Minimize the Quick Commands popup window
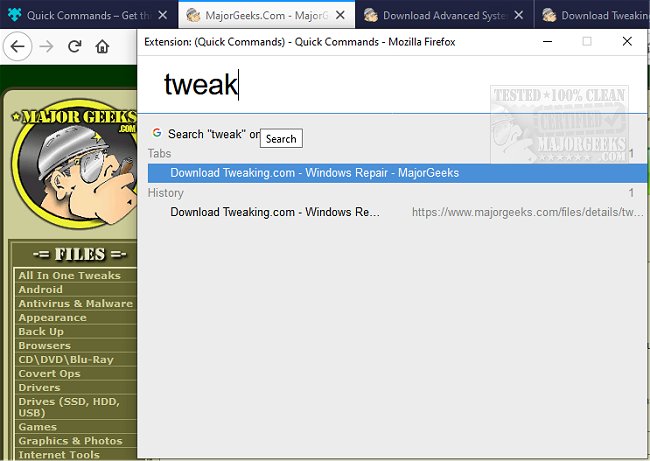Screen dimensions: 650x461 pyautogui.click(x=547, y=41)
